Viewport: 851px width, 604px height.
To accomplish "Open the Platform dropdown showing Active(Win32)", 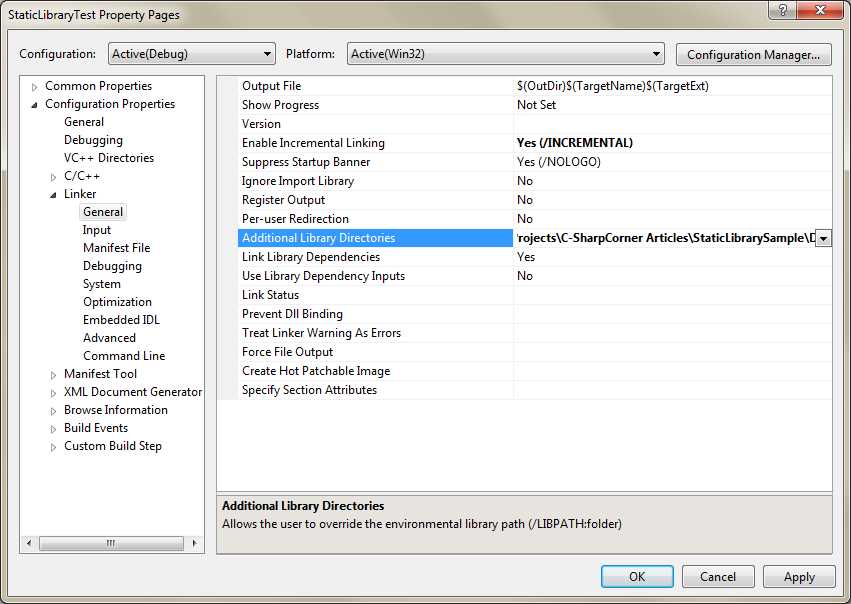I will pyautogui.click(x=658, y=54).
